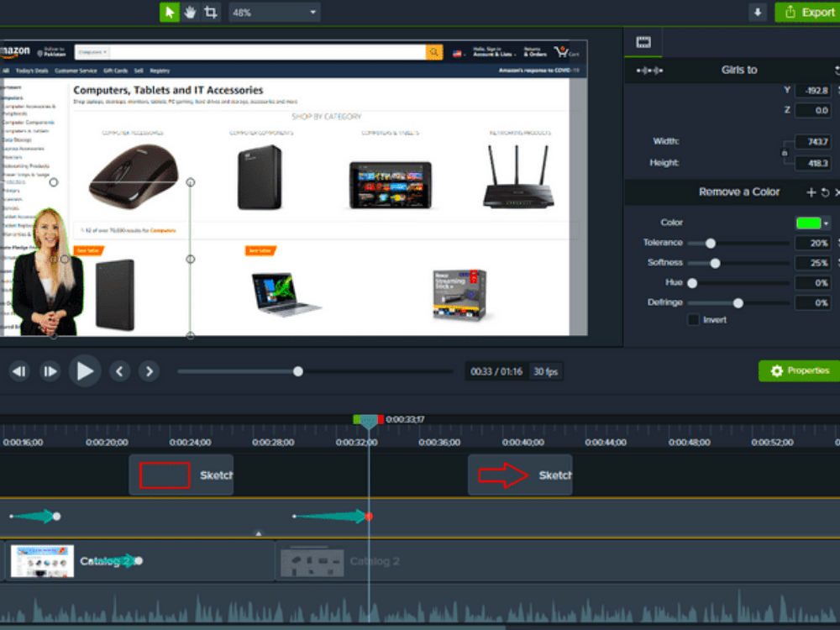The width and height of the screenshot is (840, 630).
Task: Click the 0:00:32;00 mark on timeline ruler
Action: (x=357, y=443)
